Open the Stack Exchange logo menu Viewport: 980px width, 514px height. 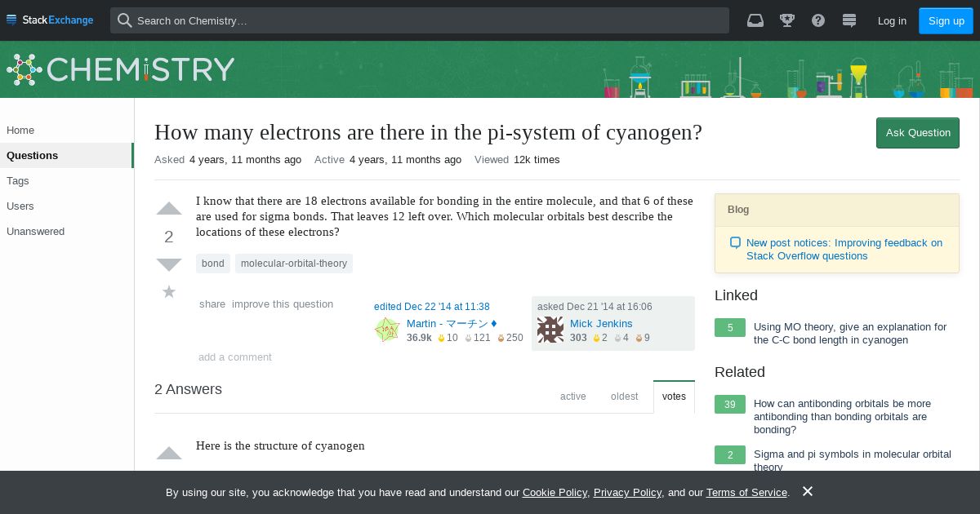click(51, 20)
